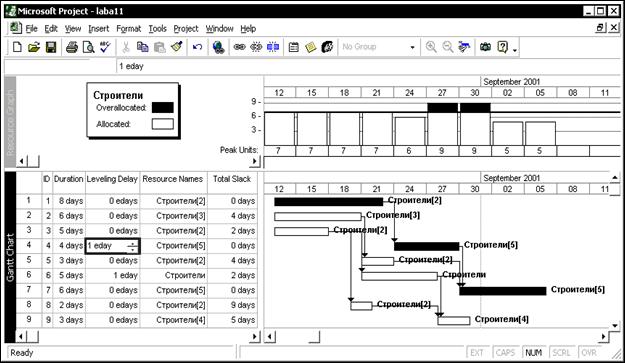The width and height of the screenshot is (625, 363).
Task: Copy Picture with the camera icon
Action: pyautogui.click(x=485, y=47)
